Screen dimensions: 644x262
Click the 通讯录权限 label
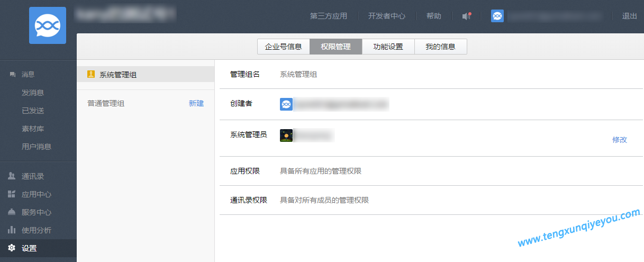249,200
